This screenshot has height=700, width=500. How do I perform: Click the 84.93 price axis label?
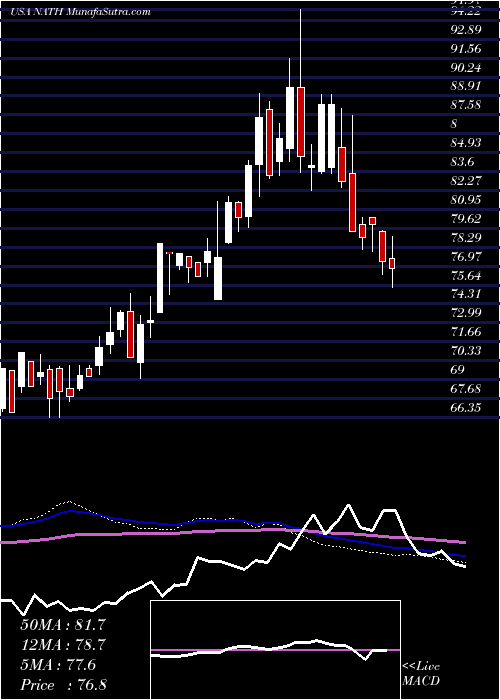[x=466, y=143]
